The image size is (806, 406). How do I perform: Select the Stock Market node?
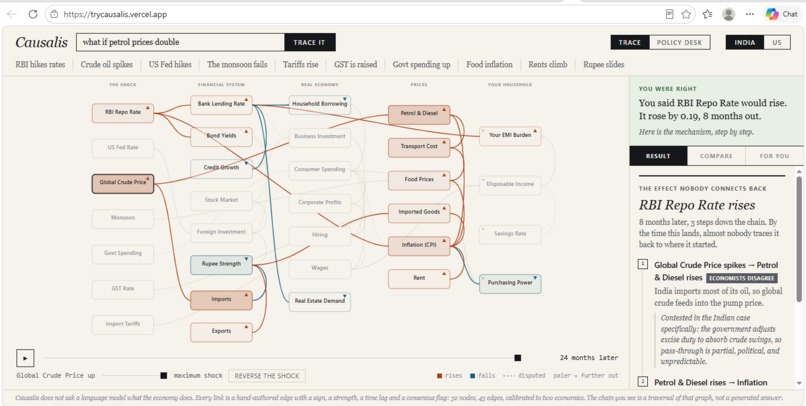[221, 201]
